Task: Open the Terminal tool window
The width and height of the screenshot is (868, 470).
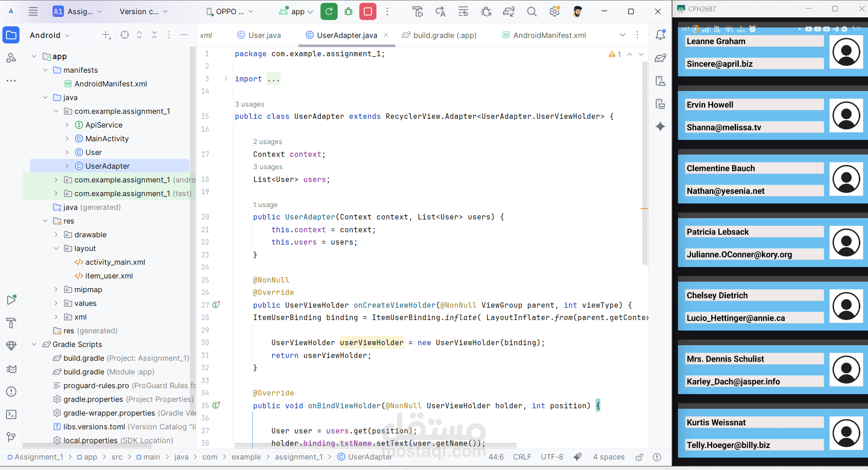Action: point(11,414)
